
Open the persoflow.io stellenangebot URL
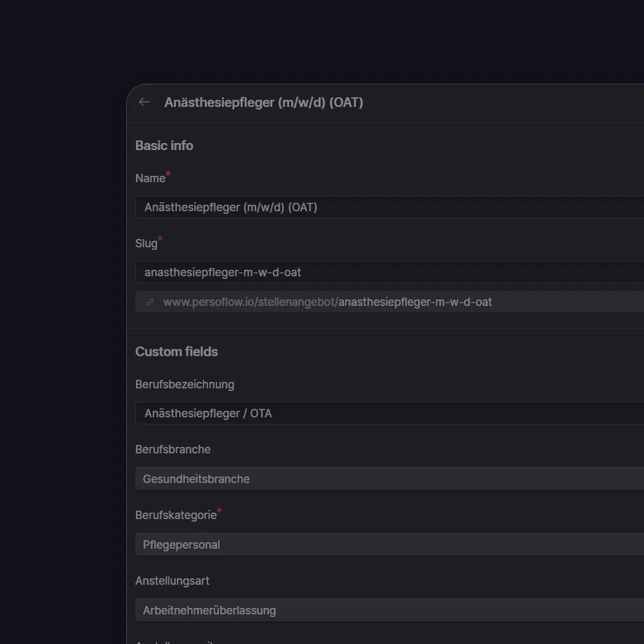pyautogui.click(x=327, y=302)
